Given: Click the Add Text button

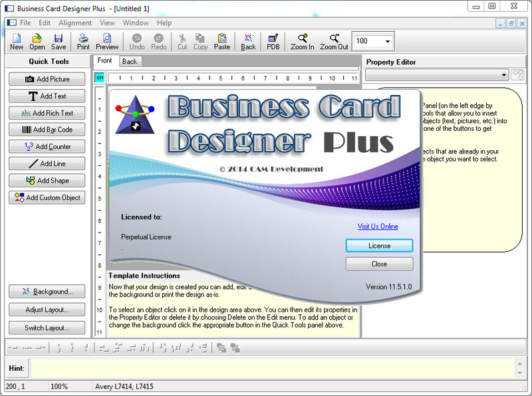Looking at the screenshot, I should (x=47, y=96).
